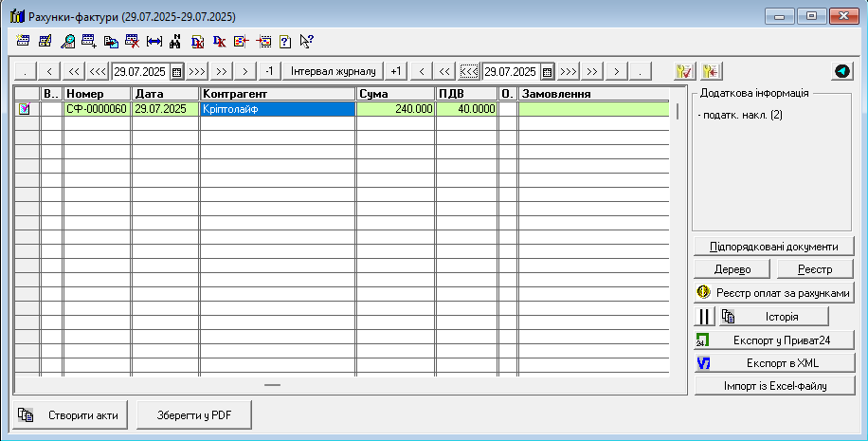Click the filter icon with red checkmark

[x=681, y=71]
